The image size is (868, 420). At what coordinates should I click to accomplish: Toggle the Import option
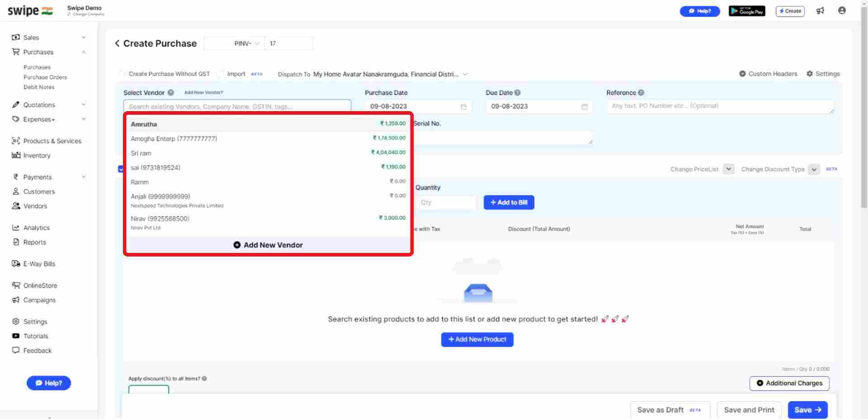[220, 74]
